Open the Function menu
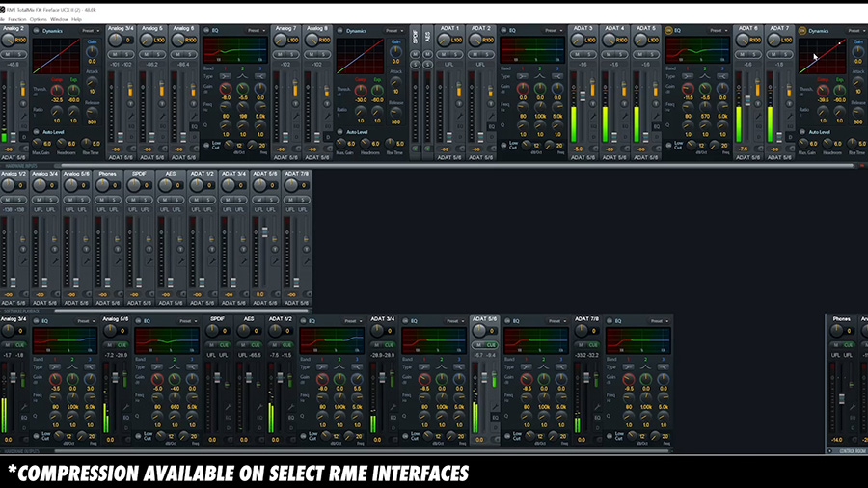868x488 pixels. (17, 19)
